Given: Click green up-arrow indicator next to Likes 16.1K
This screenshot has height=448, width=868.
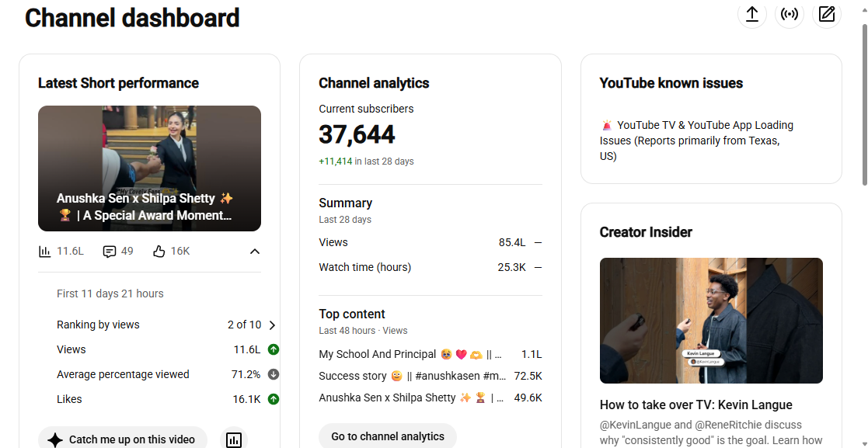Looking at the screenshot, I should coord(273,399).
